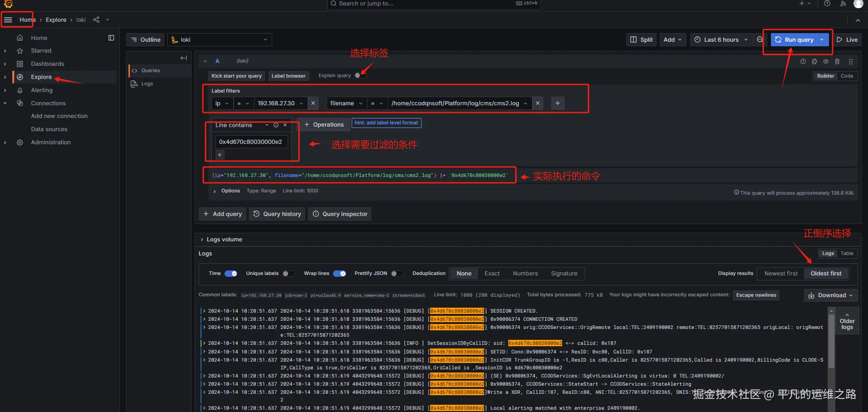Image resolution: width=868 pixels, height=412 pixels.
Task: Open the 192.168.27.30 value dropdown
Action: click(280, 103)
